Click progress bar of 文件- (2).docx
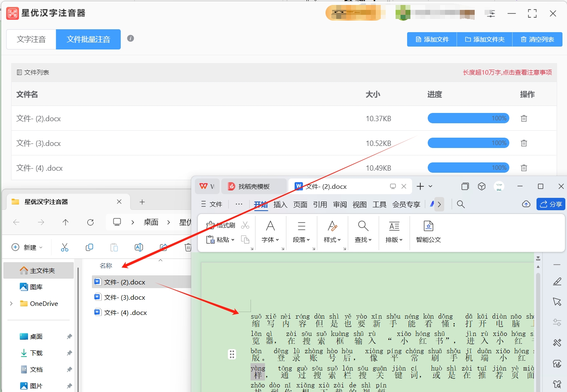Viewport: 567px width, 392px height. pyautogui.click(x=469, y=118)
